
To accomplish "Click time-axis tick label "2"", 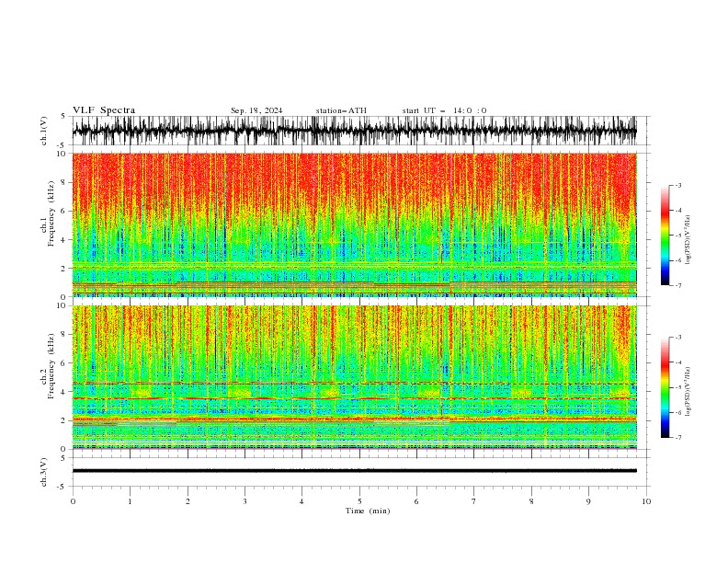I will pyautogui.click(x=188, y=501).
